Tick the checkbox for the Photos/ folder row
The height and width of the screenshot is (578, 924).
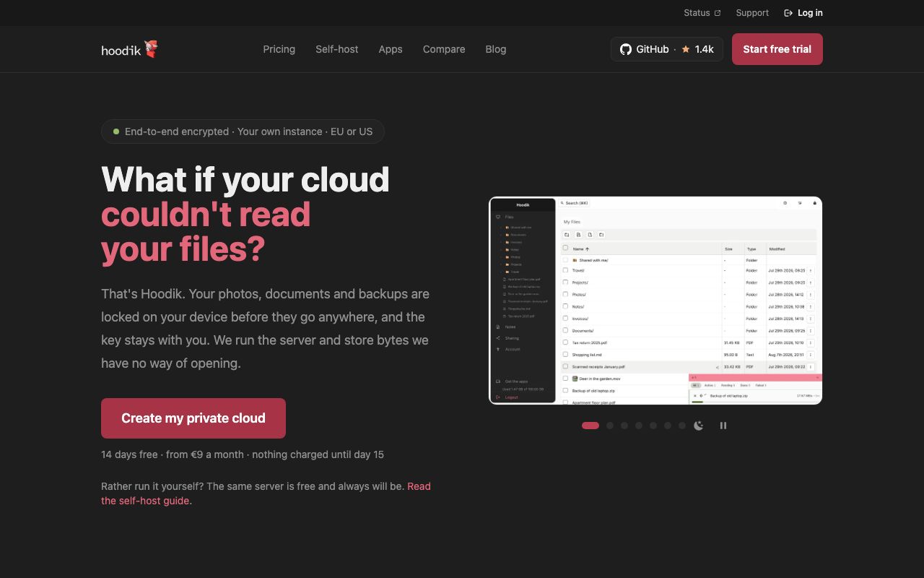click(x=565, y=294)
